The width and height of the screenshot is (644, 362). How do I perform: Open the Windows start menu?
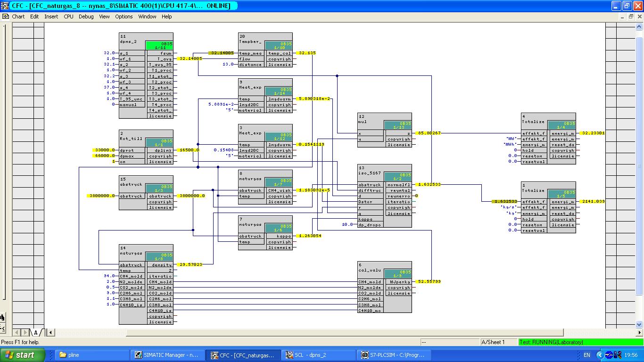[23, 355]
